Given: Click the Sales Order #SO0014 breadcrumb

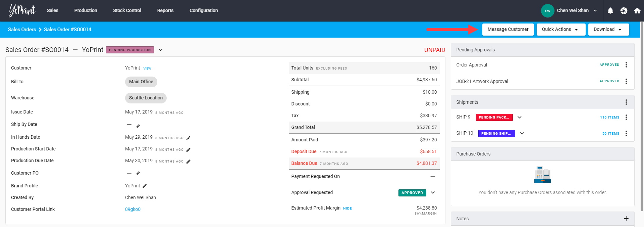Looking at the screenshot, I should click(67, 30).
